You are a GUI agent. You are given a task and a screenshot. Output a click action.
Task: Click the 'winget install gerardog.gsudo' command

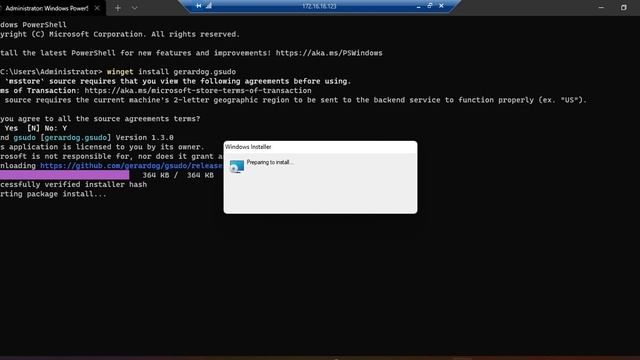click(171, 72)
